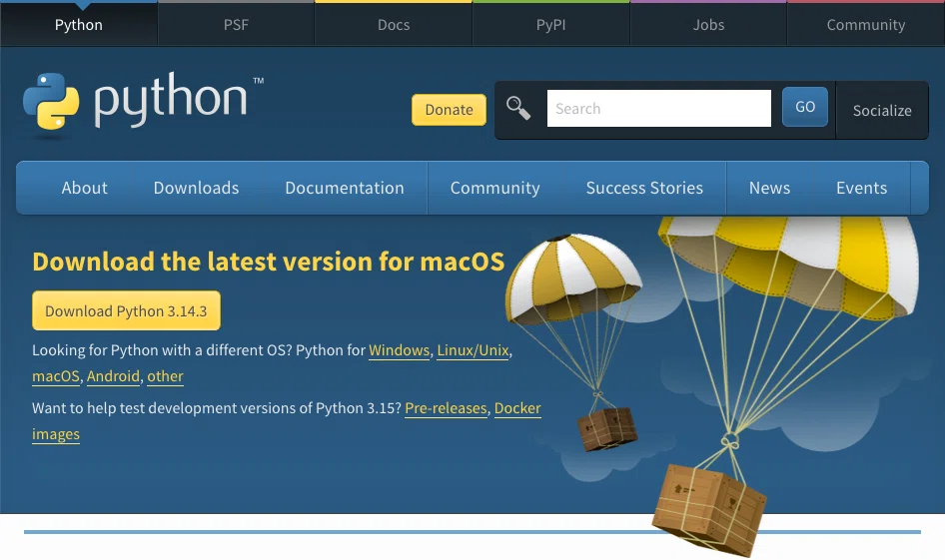Image resolution: width=945 pixels, height=560 pixels.
Task: Click the magnifying glass search icon
Action: point(517,109)
